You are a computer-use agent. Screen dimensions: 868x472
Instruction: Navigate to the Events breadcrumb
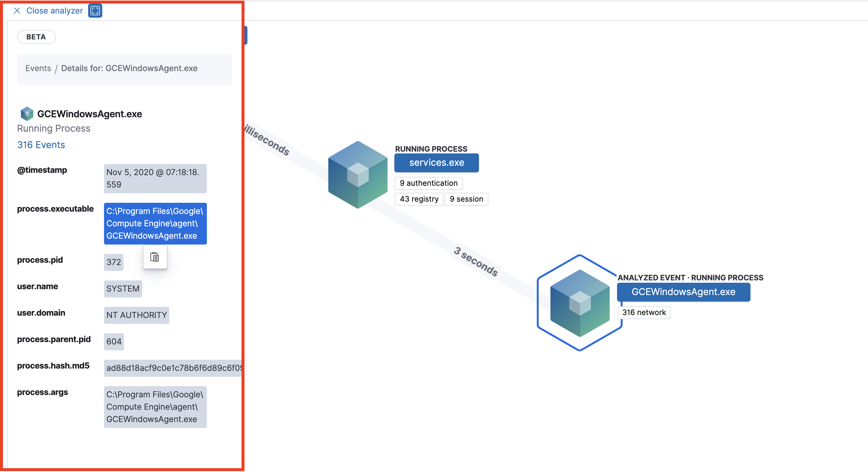click(x=38, y=68)
